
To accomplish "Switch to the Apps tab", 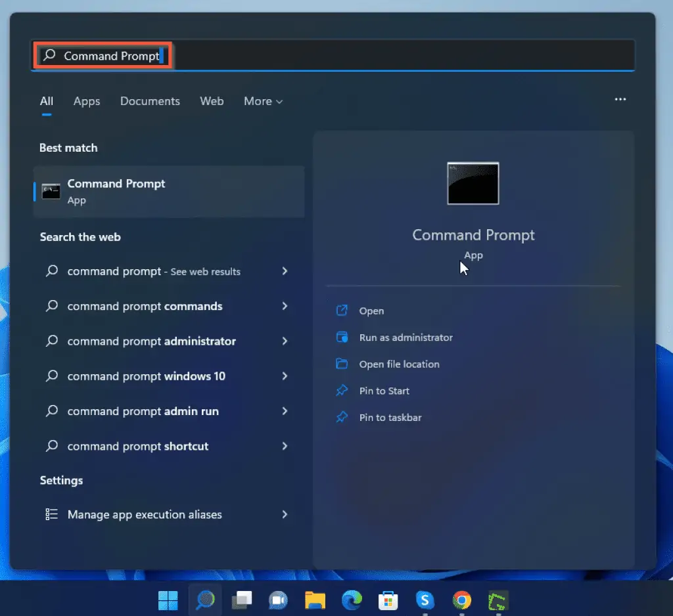I will pos(87,101).
